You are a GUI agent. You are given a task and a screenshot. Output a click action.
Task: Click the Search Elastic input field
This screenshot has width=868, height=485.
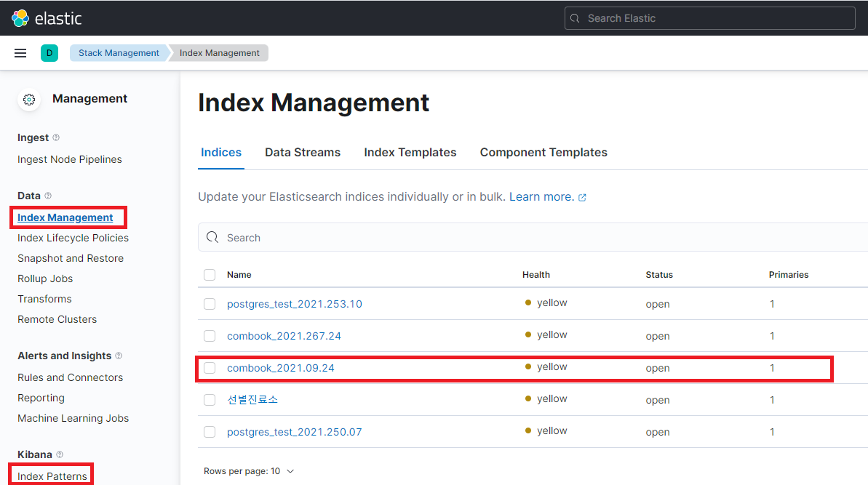pyautogui.click(x=709, y=18)
